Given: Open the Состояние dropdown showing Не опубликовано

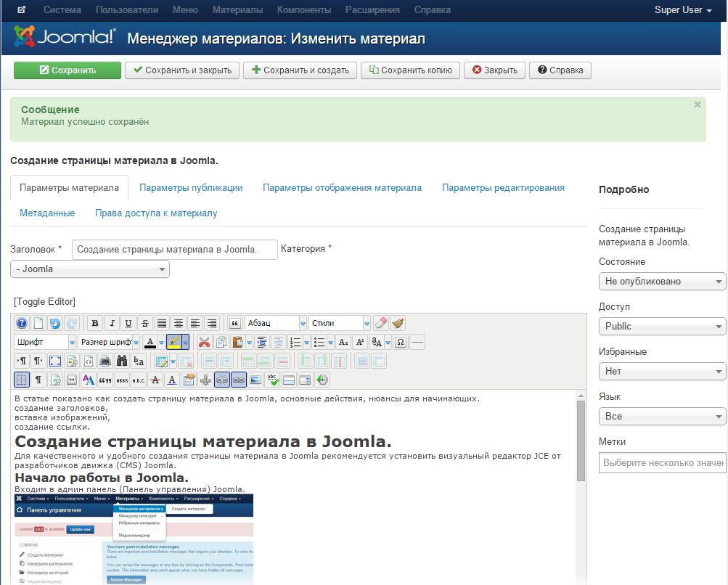Looking at the screenshot, I should pyautogui.click(x=661, y=281).
